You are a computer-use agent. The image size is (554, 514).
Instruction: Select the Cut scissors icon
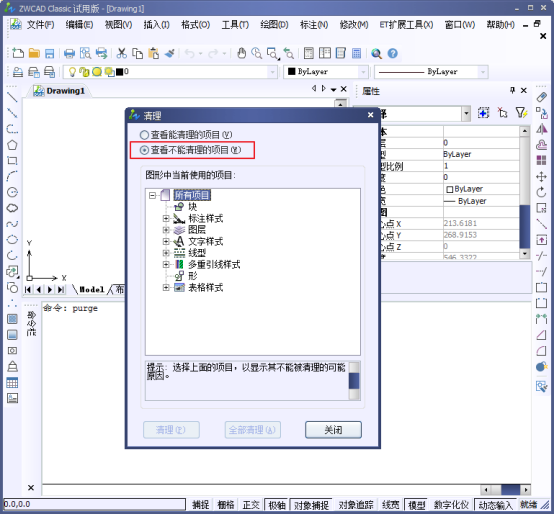(x=122, y=53)
